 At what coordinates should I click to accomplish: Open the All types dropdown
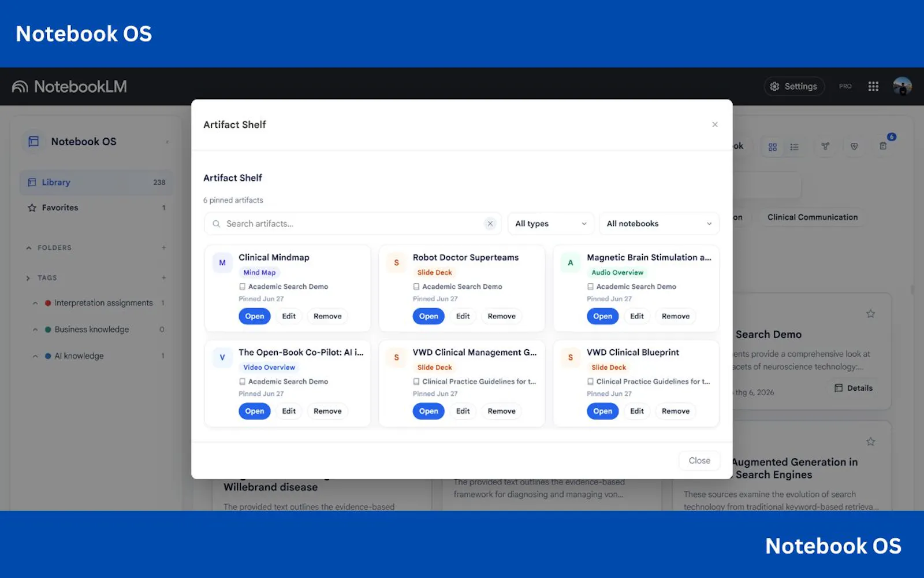[x=550, y=224]
